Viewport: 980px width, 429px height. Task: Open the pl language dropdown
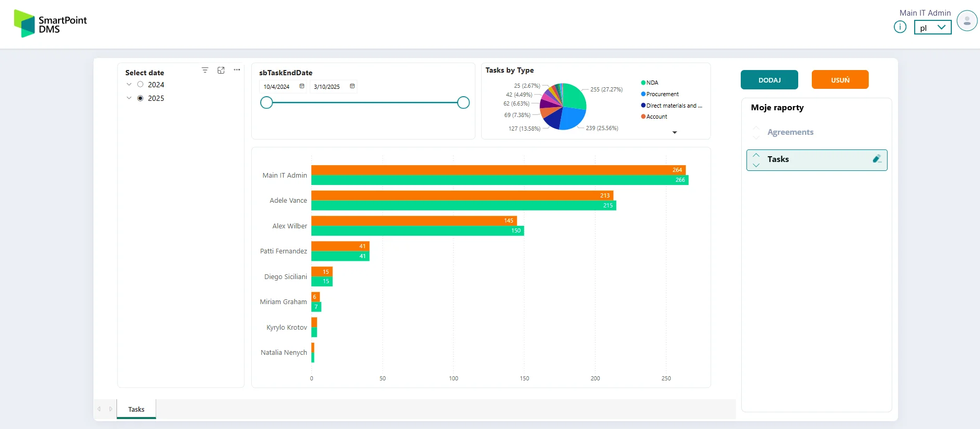932,28
